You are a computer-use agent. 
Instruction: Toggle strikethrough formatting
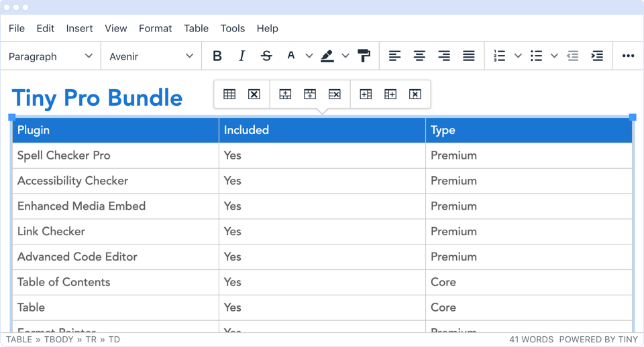pos(266,56)
